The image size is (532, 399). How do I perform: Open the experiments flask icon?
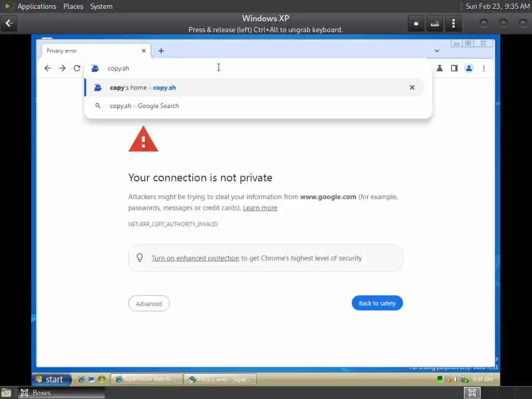[440, 68]
